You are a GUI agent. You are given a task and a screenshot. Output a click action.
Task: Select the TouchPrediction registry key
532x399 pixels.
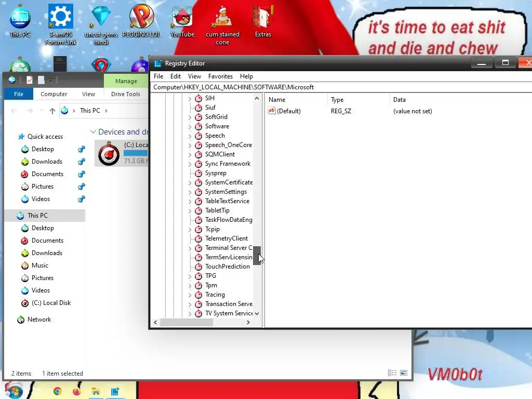coord(228,267)
